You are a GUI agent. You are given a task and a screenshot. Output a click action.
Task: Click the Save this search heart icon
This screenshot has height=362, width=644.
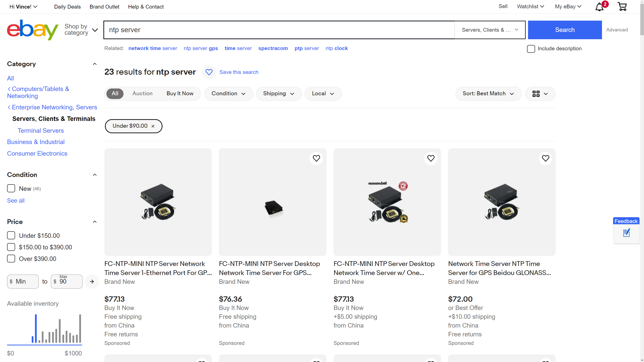click(209, 72)
